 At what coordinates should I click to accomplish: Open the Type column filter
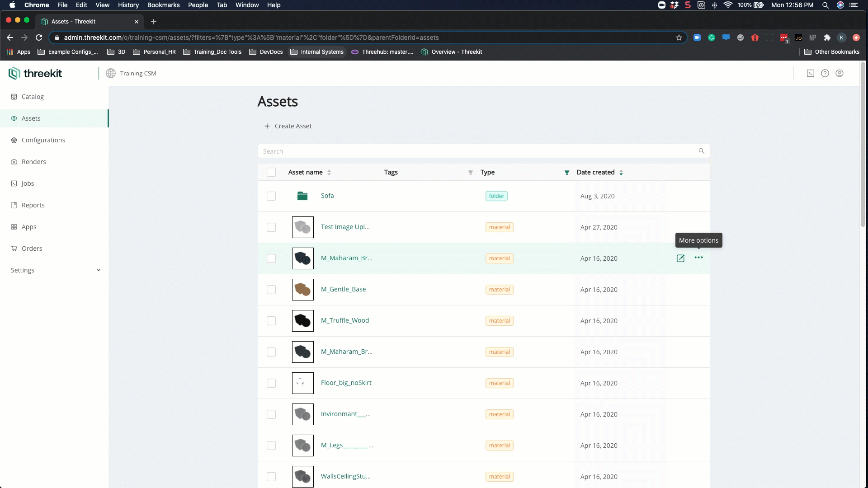pos(566,173)
